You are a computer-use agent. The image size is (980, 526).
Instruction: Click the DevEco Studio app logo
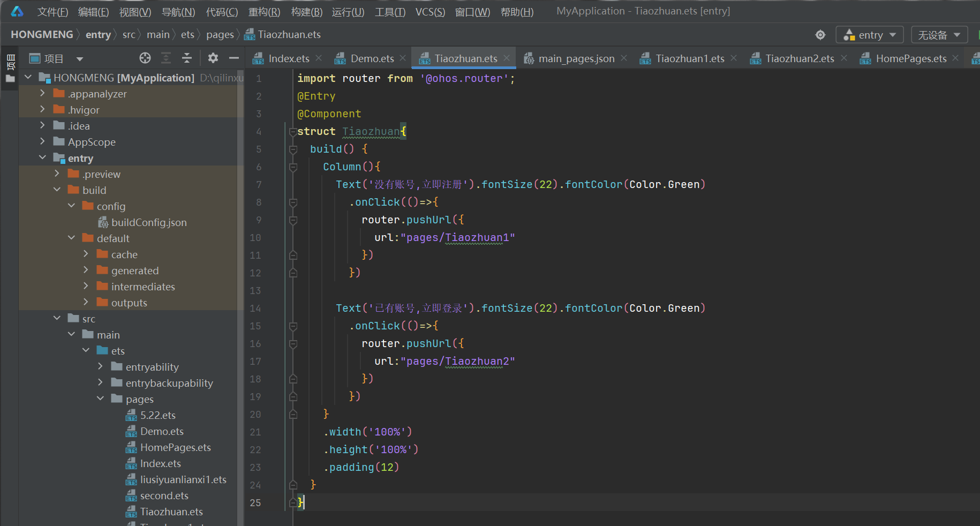(17, 11)
